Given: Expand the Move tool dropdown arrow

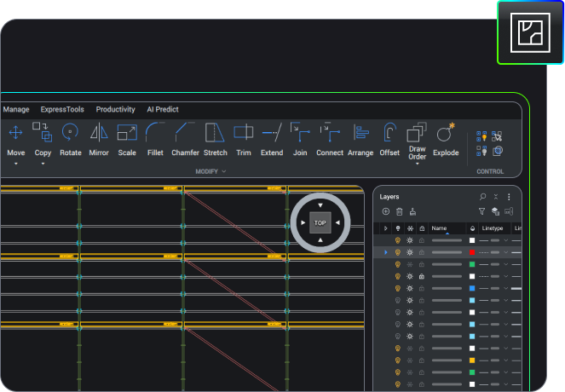Looking at the screenshot, I should coord(15,164).
